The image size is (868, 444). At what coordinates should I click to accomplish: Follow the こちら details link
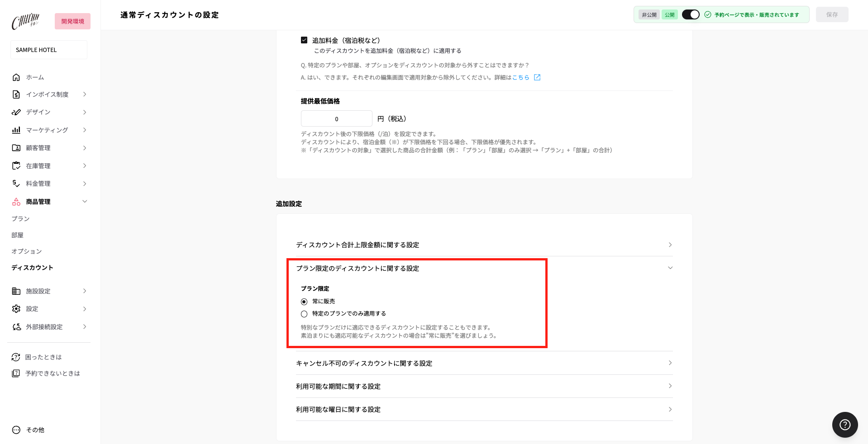pos(520,77)
